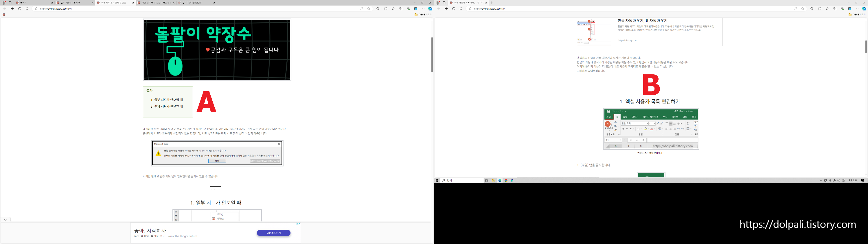
Task: Collapse the bottom ad banner with chevron
Action: [x=5, y=220]
